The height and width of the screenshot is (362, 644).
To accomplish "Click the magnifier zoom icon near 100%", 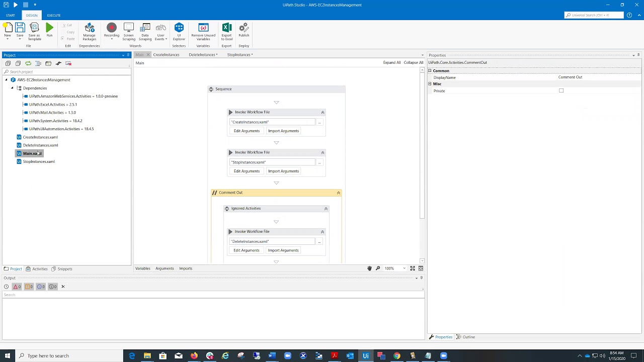I will [378, 268].
